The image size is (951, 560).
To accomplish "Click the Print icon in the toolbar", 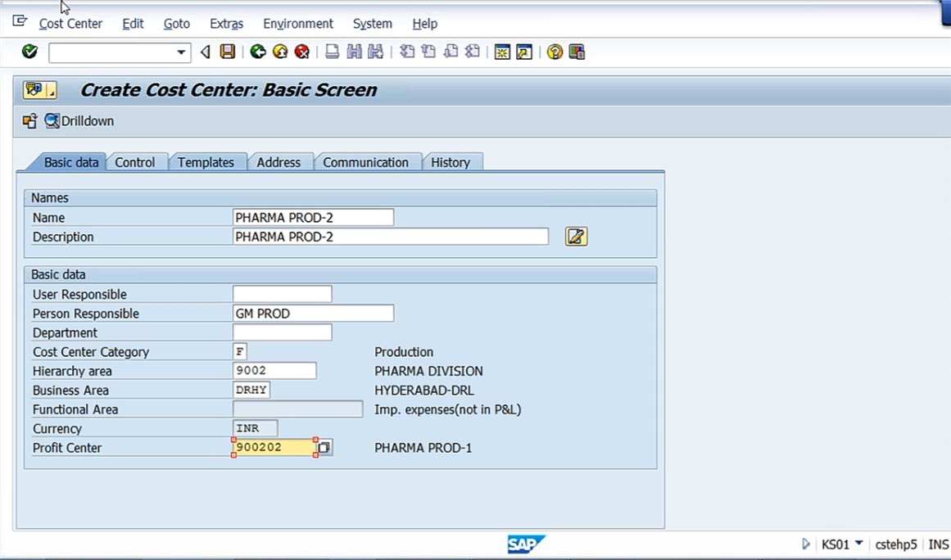I will click(x=332, y=52).
